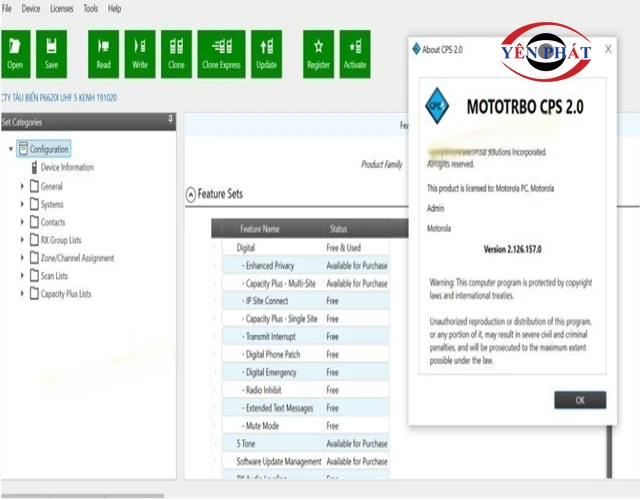Select the 5 Tone feature row
This screenshot has height=500, width=640.
point(305,443)
